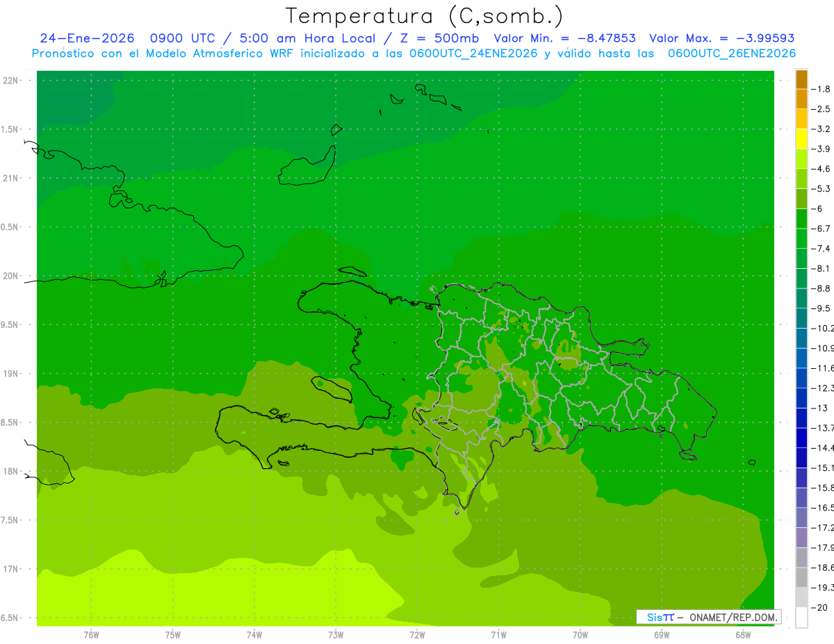This screenshot has width=834, height=644.
Task: Click the '-6' legend label
Action: coord(817,209)
